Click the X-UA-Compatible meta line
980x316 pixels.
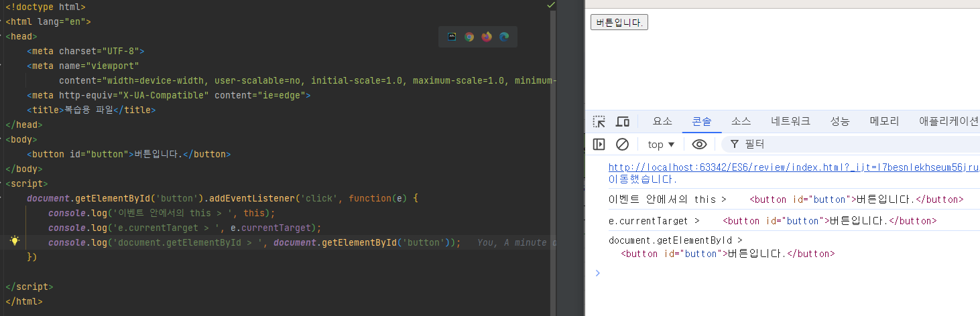pyautogui.click(x=168, y=95)
